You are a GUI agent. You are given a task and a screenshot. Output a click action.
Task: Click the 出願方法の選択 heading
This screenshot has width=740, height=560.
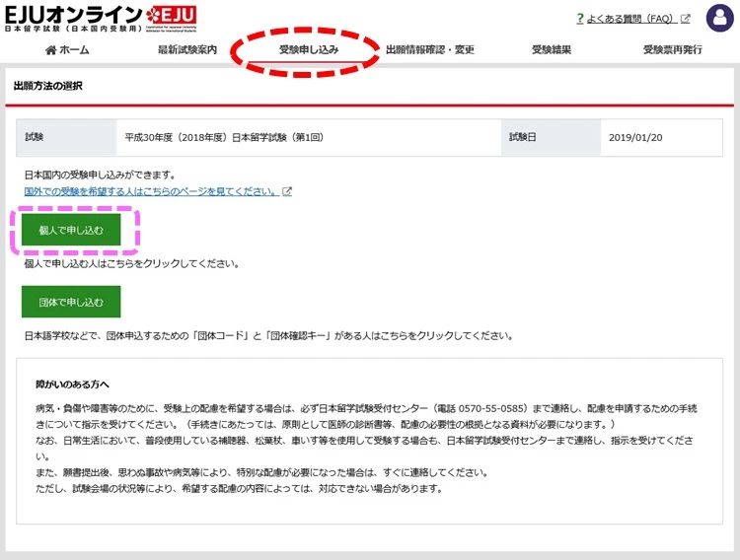pyautogui.click(x=48, y=86)
